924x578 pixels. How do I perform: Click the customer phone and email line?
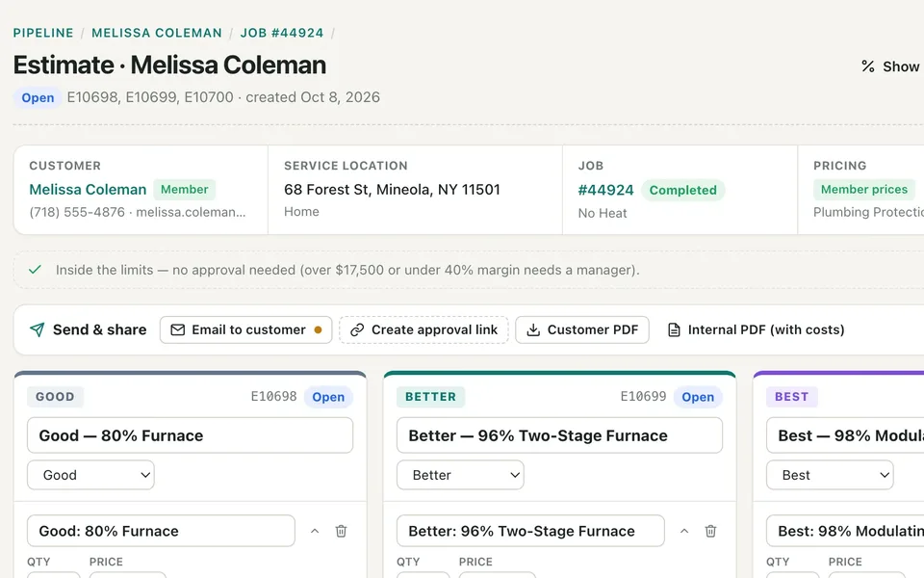coord(138,212)
